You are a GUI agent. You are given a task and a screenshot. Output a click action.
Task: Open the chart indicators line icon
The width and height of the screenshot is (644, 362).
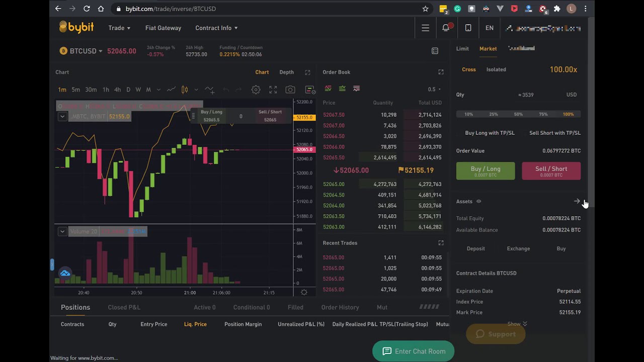point(171,89)
